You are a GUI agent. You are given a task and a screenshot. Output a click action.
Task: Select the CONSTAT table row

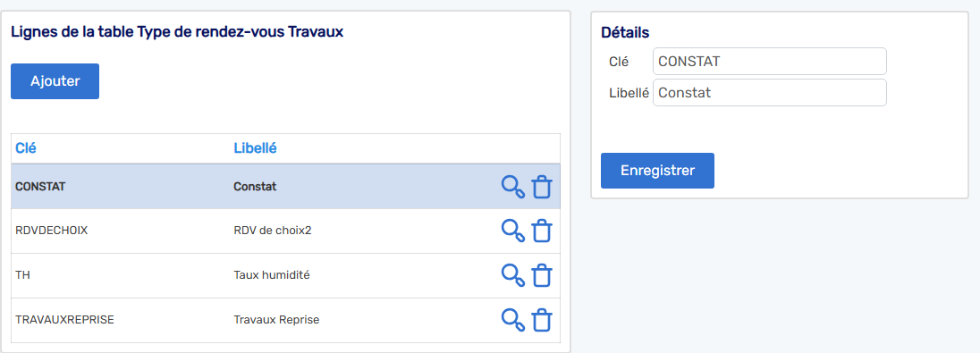point(285,186)
